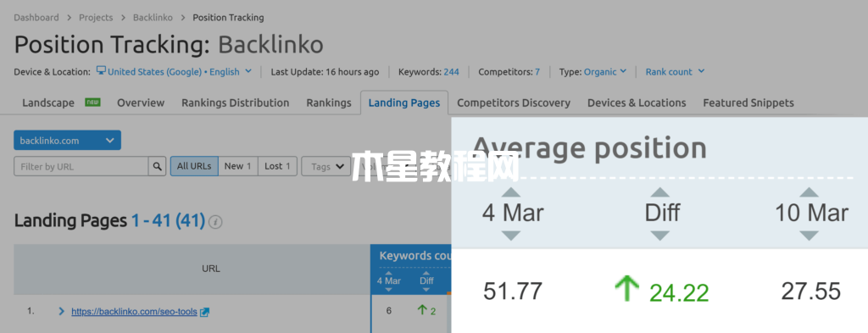Sort Average position 4 Mar ascending

pos(511,192)
